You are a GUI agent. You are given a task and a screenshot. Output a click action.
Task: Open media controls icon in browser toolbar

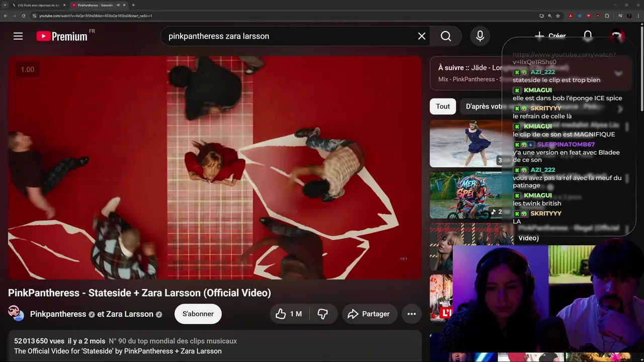pyautogui.click(x=620, y=16)
